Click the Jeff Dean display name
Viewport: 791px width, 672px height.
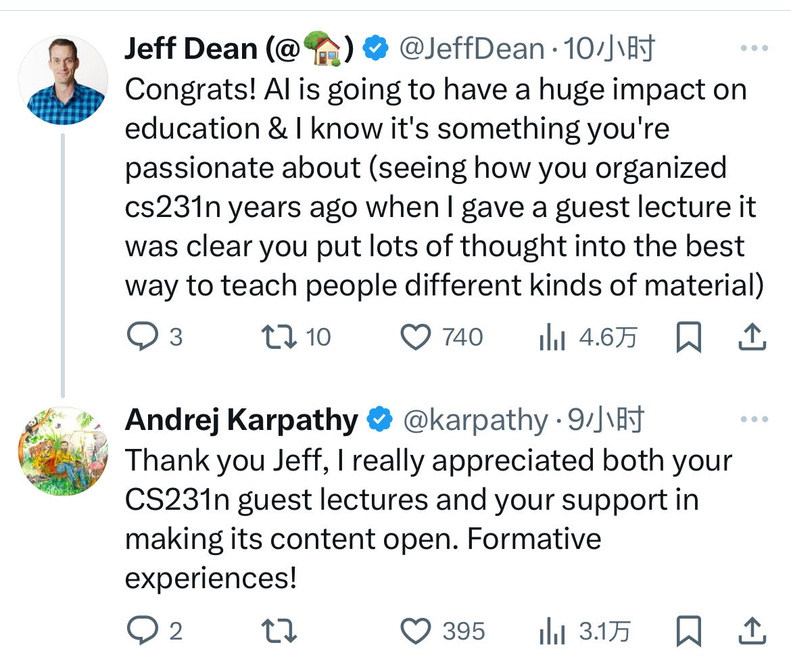coord(191,49)
